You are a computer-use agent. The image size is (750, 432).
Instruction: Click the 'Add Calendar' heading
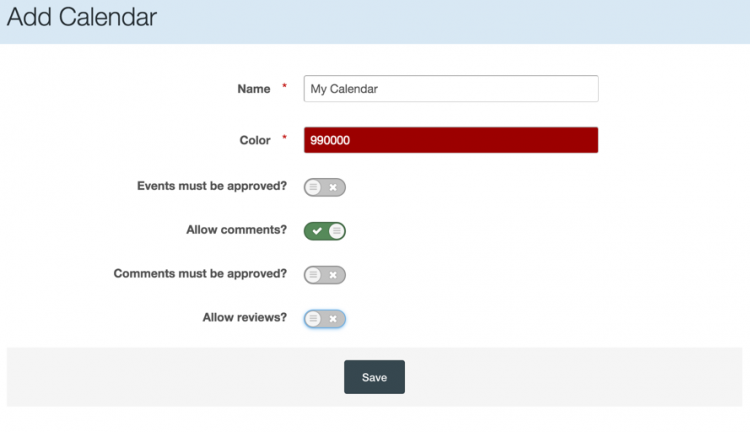pyautogui.click(x=82, y=17)
